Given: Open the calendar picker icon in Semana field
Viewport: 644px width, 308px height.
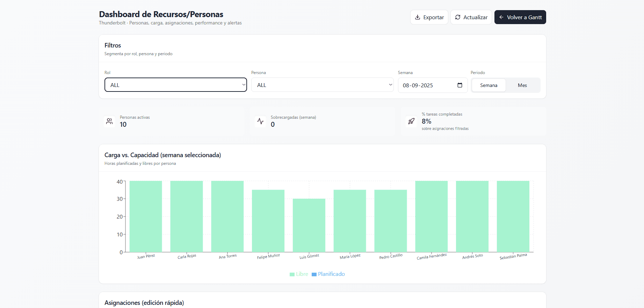Looking at the screenshot, I should (x=460, y=85).
